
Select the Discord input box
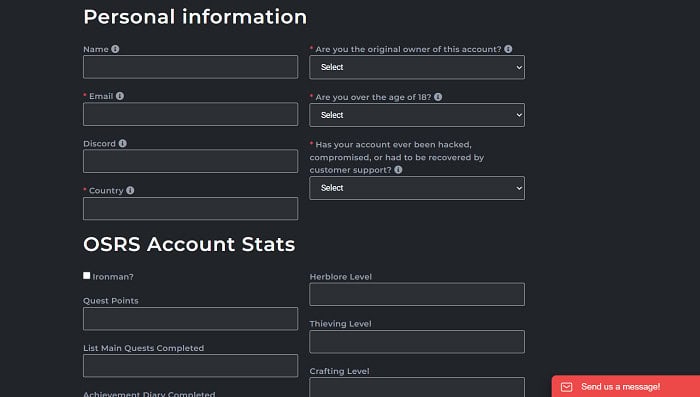pyautogui.click(x=191, y=161)
